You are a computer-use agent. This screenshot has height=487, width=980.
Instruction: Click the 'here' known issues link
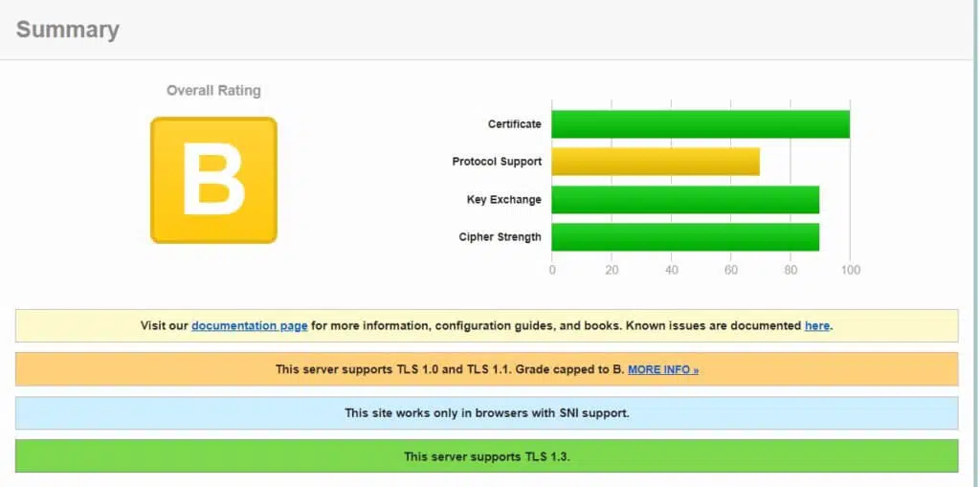(x=816, y=325)
